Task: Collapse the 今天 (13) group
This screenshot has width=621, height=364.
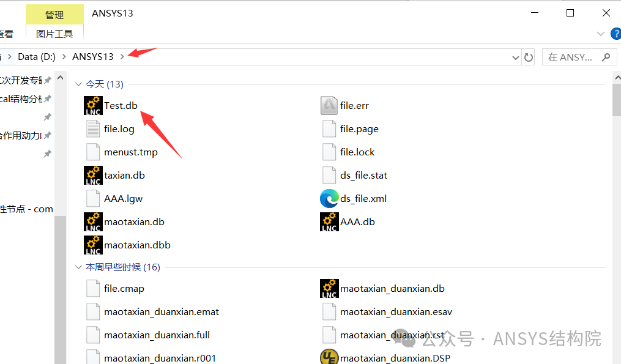Action: (x=78, y=84)
